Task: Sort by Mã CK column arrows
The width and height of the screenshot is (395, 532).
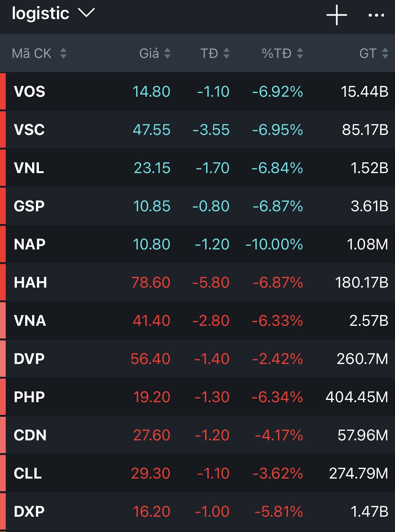Action: click(x=63, y=53)
